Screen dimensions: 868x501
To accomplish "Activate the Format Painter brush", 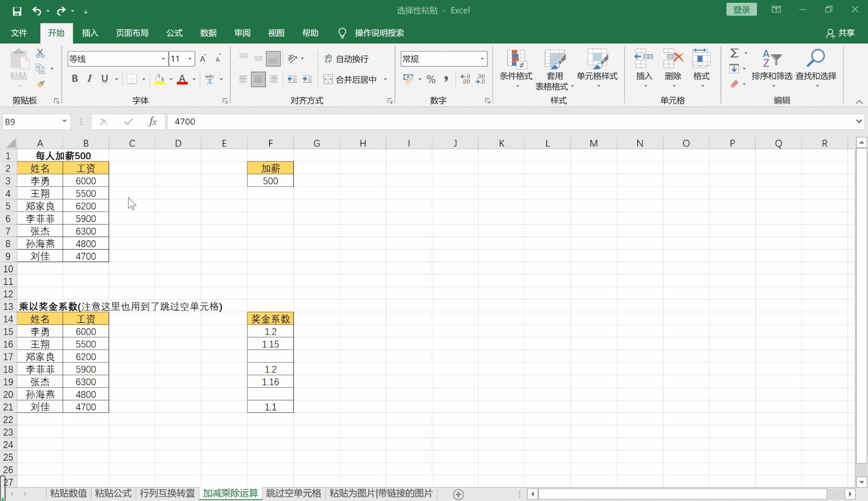I will (40, 84).
